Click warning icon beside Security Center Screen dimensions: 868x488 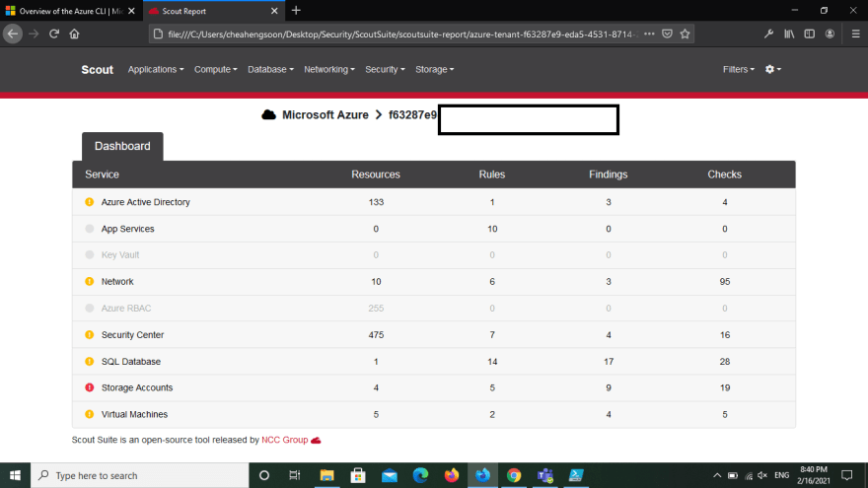[89, 335]
